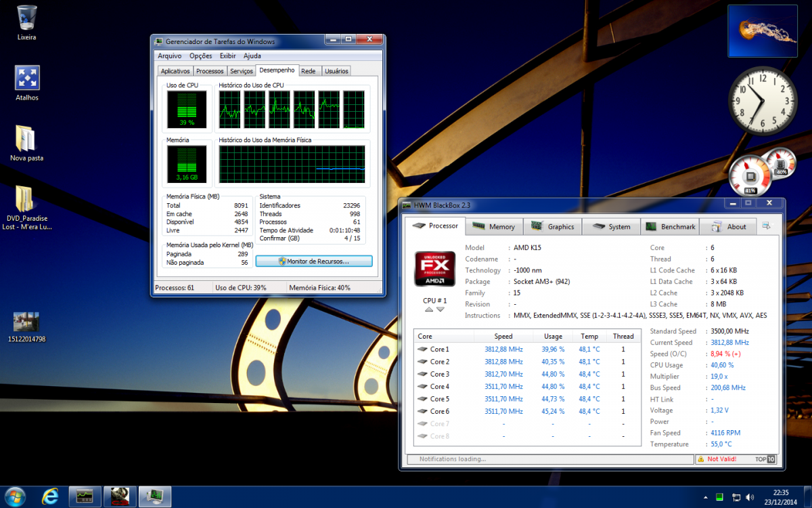
Task: Sort by the Usage column header
Action: click(553, 337)
